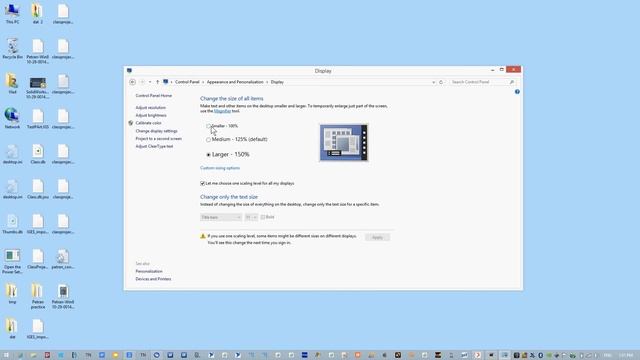
Task: Click the Forward navigation arrow
Action: 142,82
